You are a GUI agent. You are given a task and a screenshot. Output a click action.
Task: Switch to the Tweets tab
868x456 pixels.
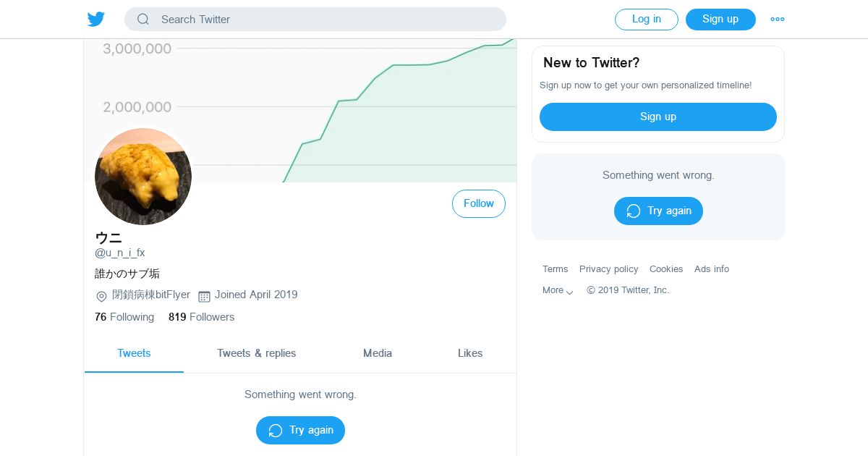(134, 353)
